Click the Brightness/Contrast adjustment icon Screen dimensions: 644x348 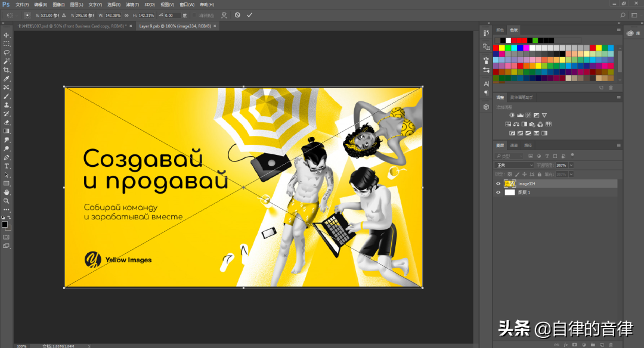point(512,115)
